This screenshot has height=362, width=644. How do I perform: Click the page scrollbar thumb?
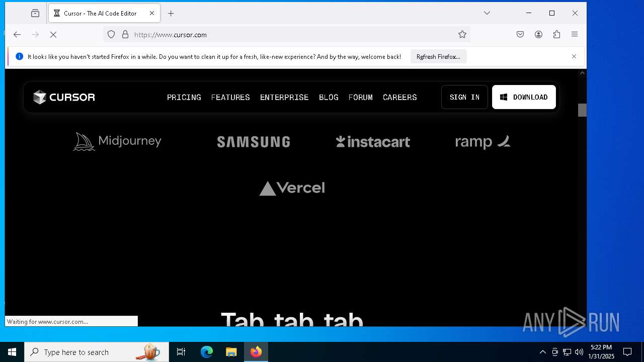[582, 110]
